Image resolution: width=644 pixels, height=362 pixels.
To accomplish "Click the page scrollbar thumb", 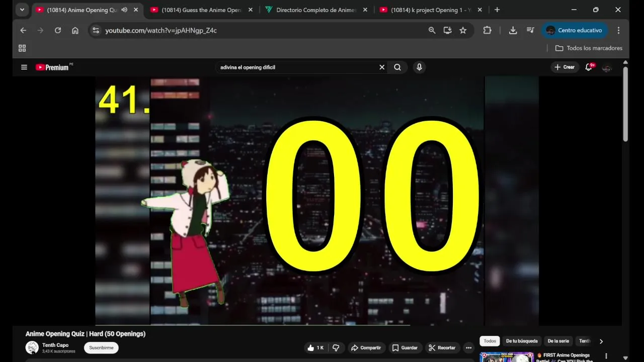I will [x=625, y=105].
